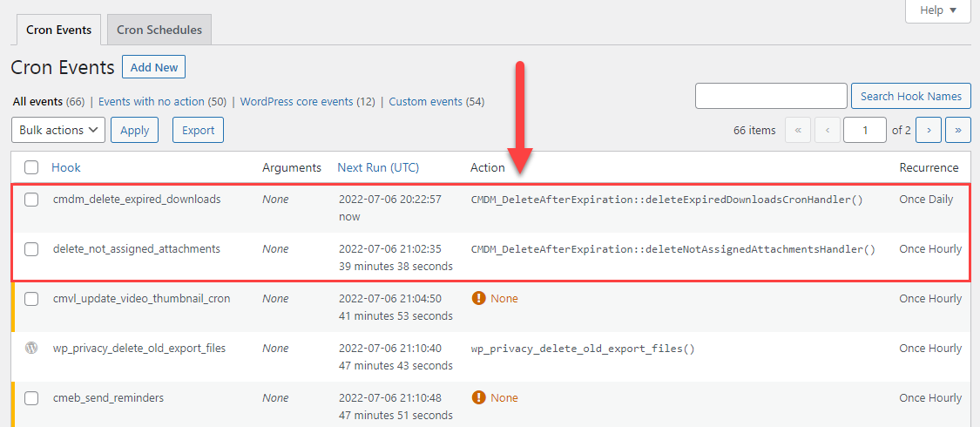Switch to the Cron Schedules tab
This screenshot has height=427, width=980.
tap(159, 30)
